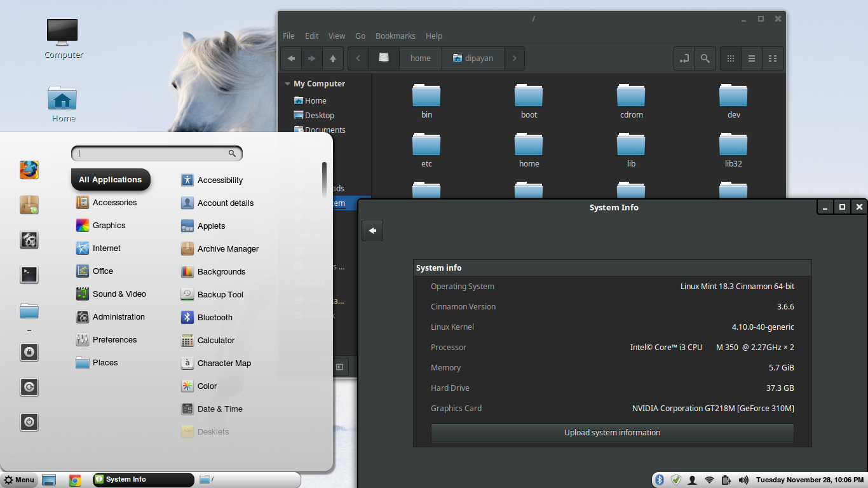Click the Logout icon in menu
868x488 pixels.
[29, 387]
